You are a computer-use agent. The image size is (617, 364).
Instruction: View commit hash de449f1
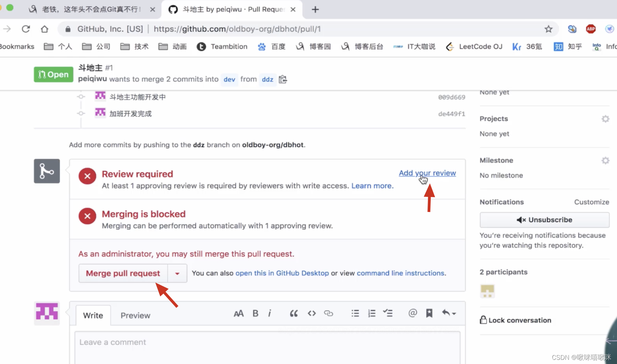tap(452, 114)
